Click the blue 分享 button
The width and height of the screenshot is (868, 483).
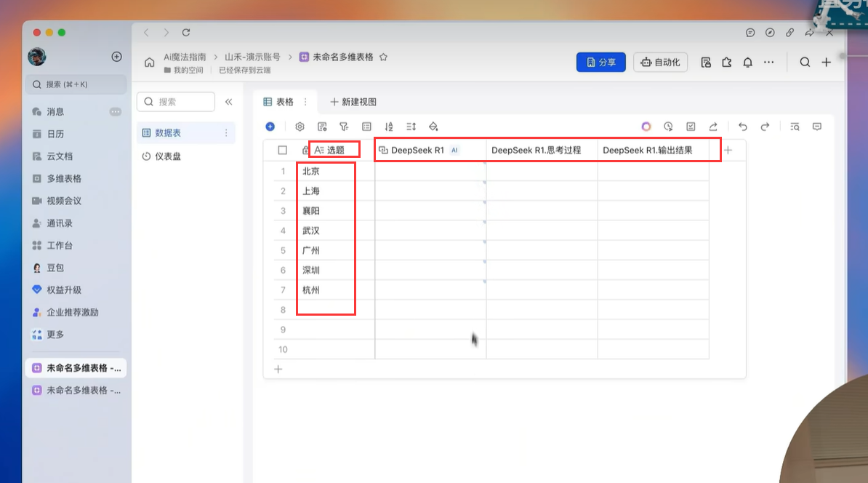600,63
